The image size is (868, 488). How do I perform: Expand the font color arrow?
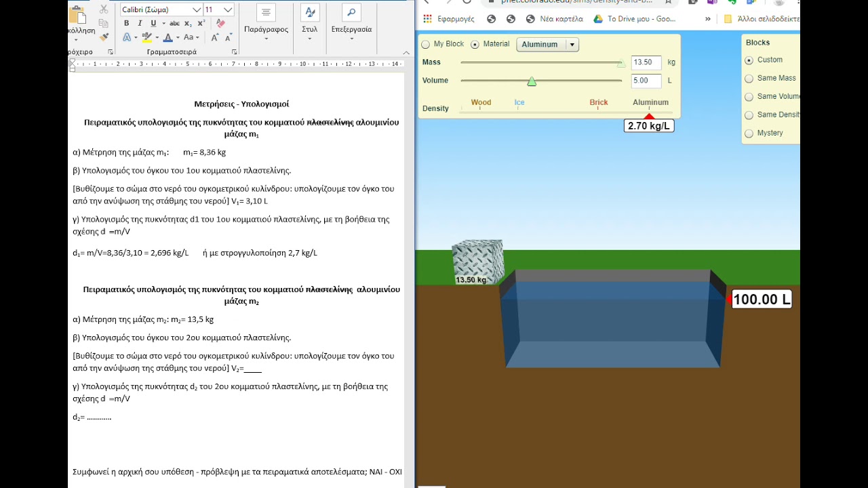click(178, 38)
